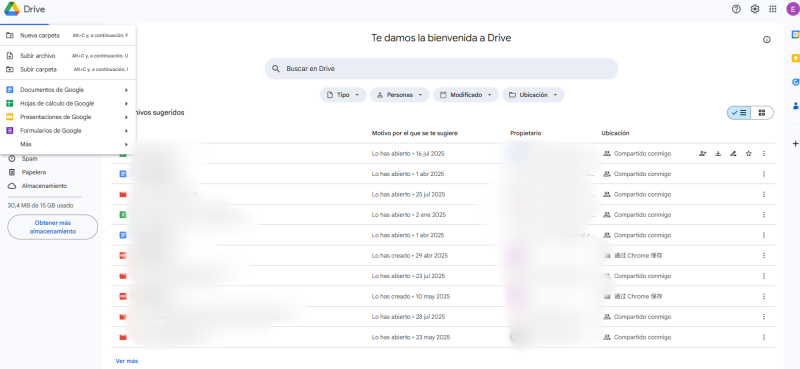
Task: Open Google Calendar in the side panel
Action: [x=795, y=34]
